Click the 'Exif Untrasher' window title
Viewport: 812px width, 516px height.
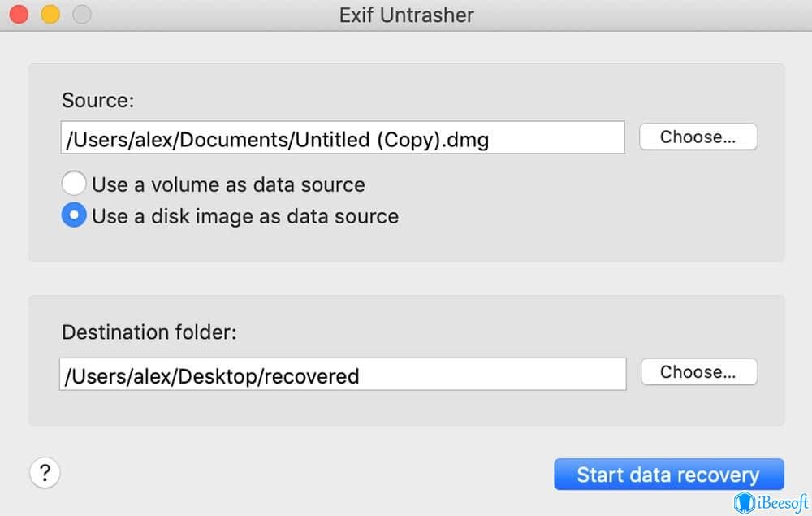[406, 15]
